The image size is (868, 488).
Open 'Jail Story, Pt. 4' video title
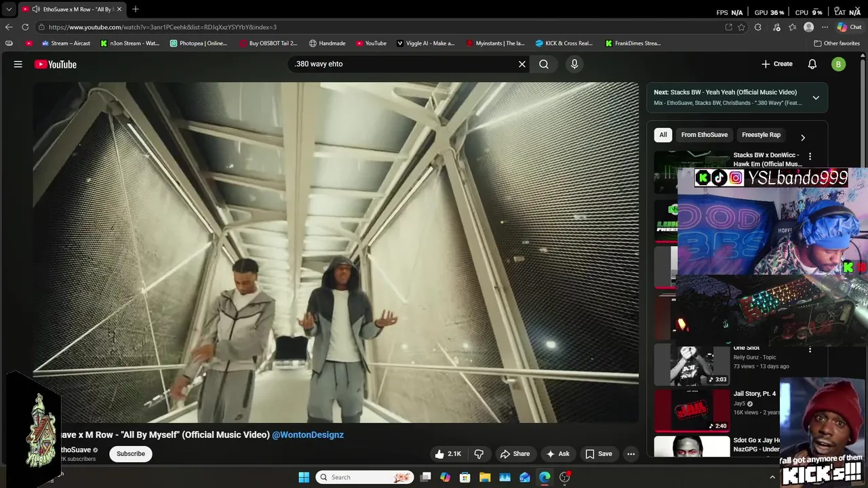754,394
